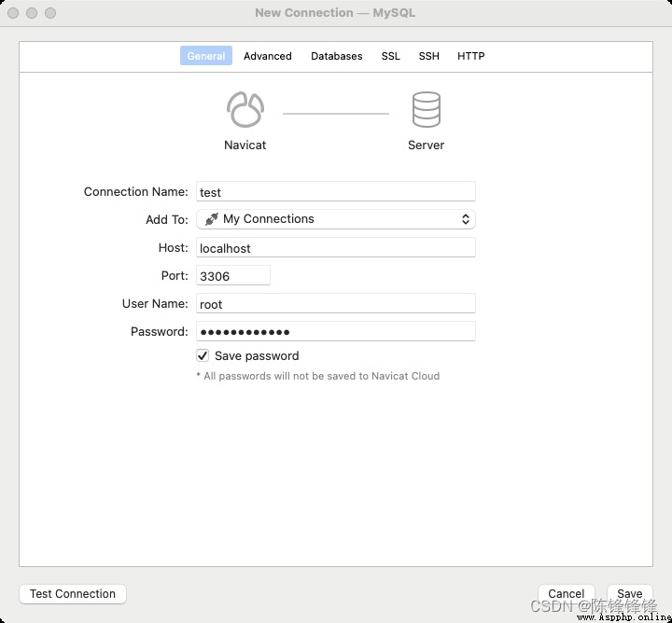
Task: Open the Databases tab
Action: pyautogui.click(x=336, y=56)
